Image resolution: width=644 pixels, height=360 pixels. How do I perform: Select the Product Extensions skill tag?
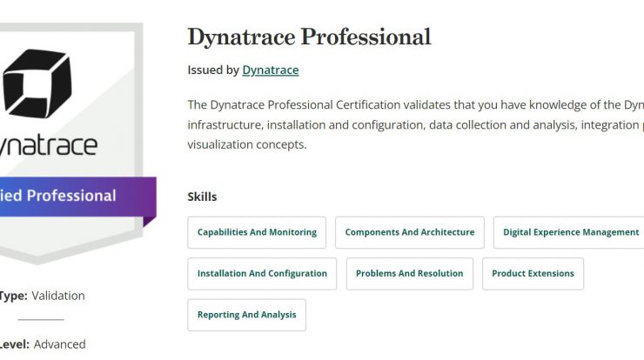coord(533,274)
